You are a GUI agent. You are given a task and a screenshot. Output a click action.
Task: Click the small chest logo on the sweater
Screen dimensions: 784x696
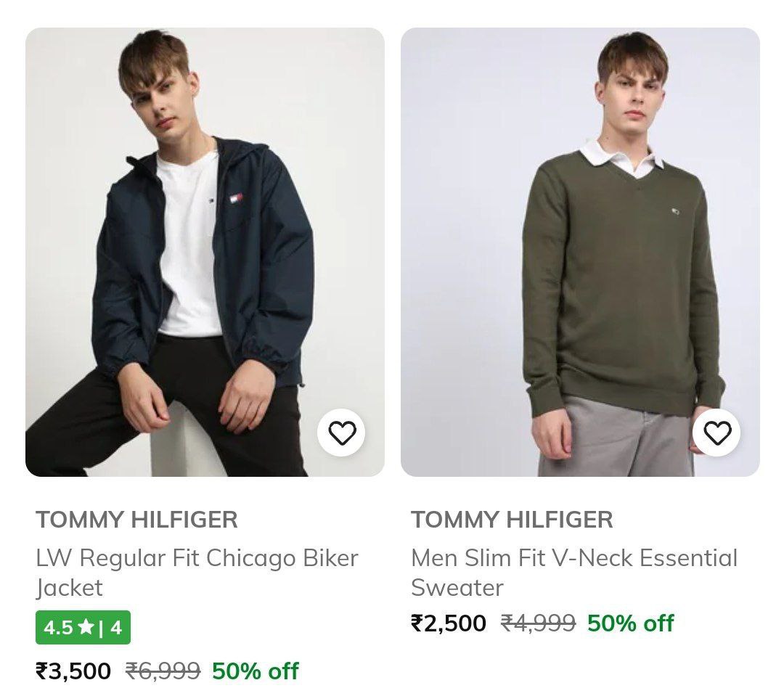(x=677, y=211)
